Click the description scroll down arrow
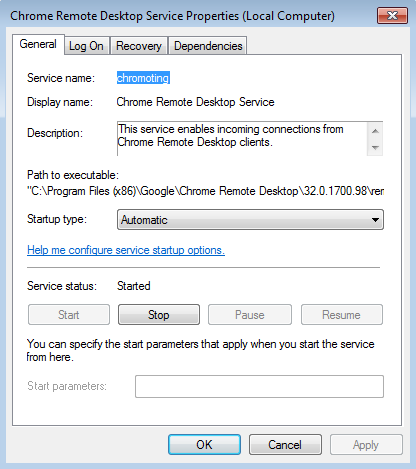 [x=375, y=147]
